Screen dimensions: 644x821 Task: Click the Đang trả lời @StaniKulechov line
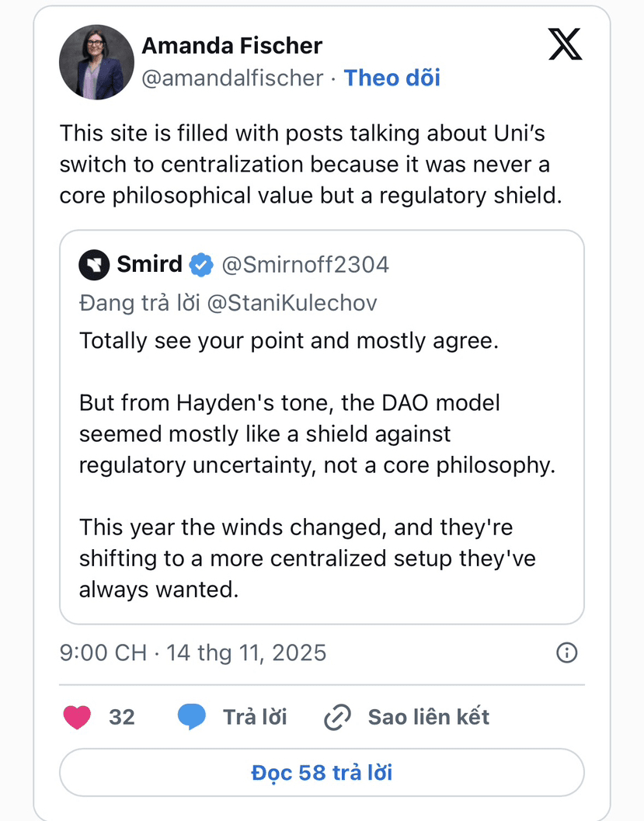click(228, 303)
